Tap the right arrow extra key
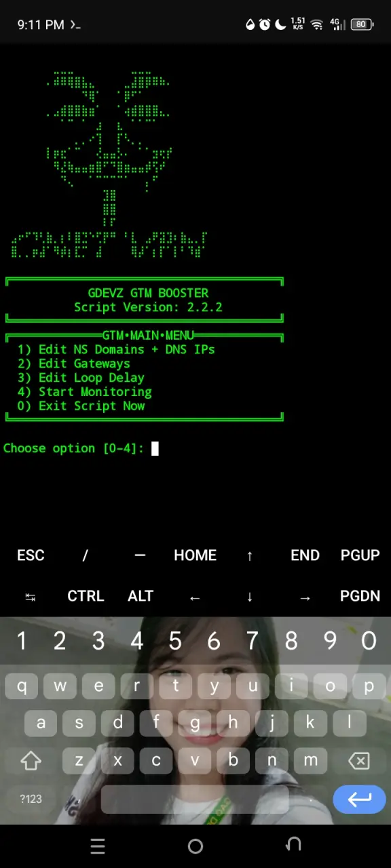Image resolution: width=391 pixels, height=868 pixels. point(305,597)
